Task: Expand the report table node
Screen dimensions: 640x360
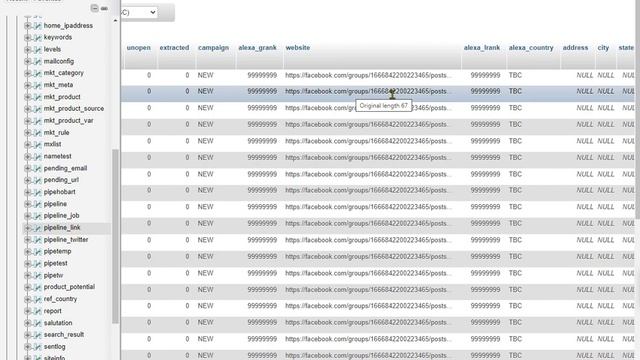Action: click(x=27, y=311)
